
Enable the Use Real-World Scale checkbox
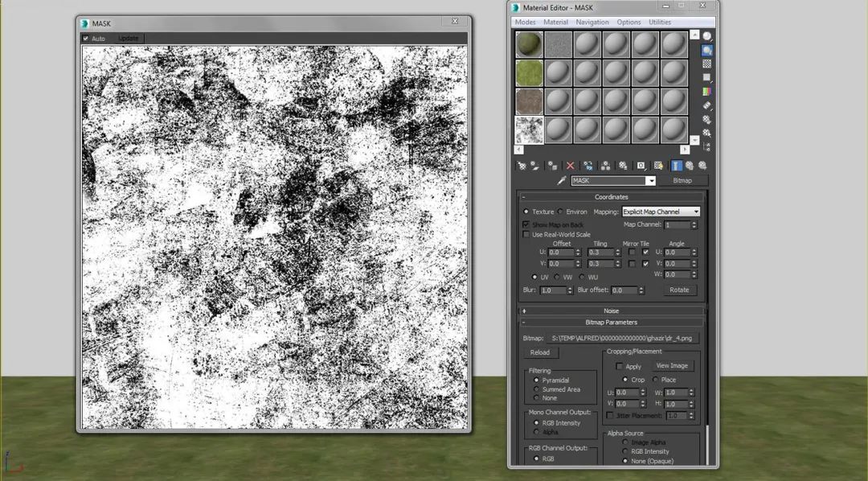click(x=526, y=235)
